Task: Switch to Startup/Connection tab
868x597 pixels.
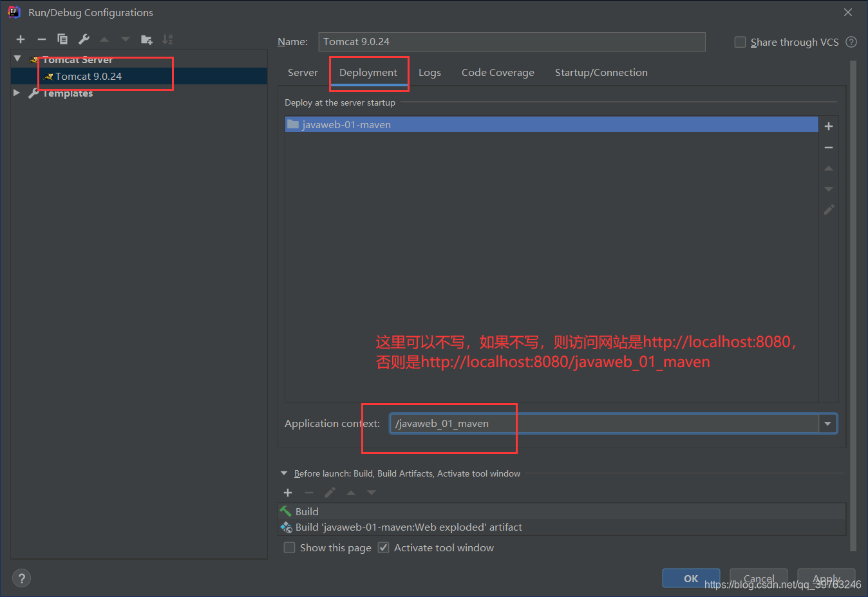Action: (x=601, y=73)
